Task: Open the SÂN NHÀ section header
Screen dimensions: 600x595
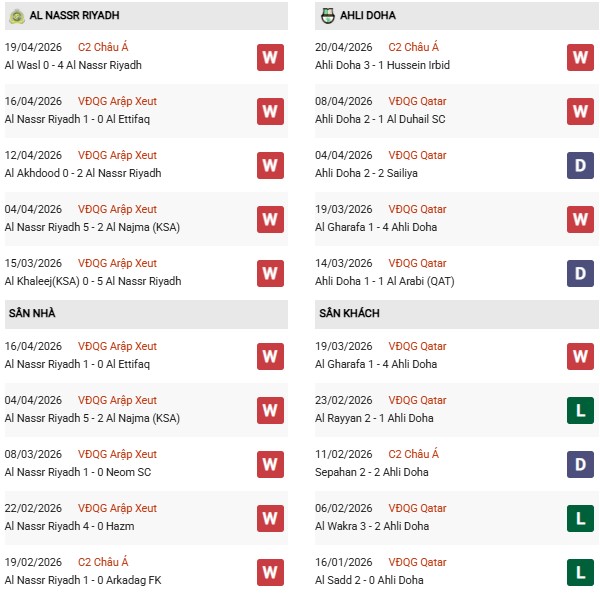Action: click(x=31, y=314)
